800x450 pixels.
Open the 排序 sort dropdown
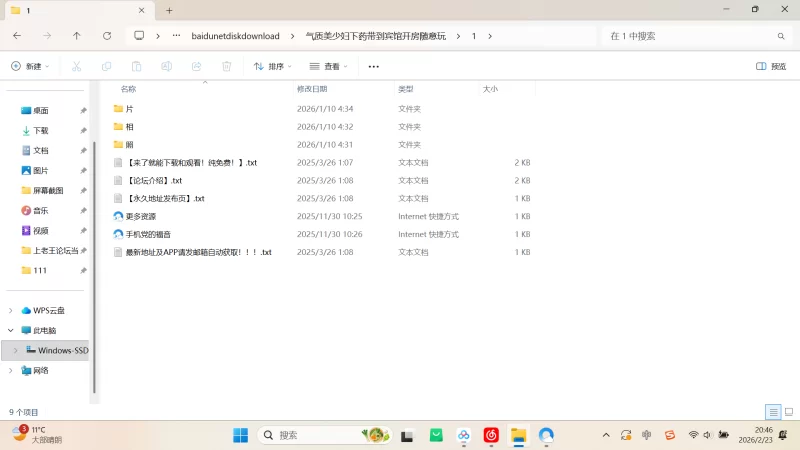[272, 66]
